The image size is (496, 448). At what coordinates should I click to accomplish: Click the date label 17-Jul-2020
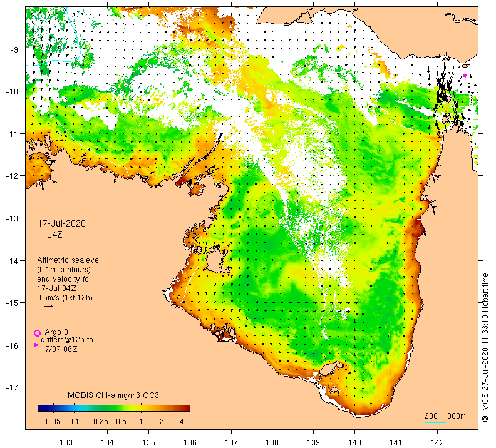point(62,223)
